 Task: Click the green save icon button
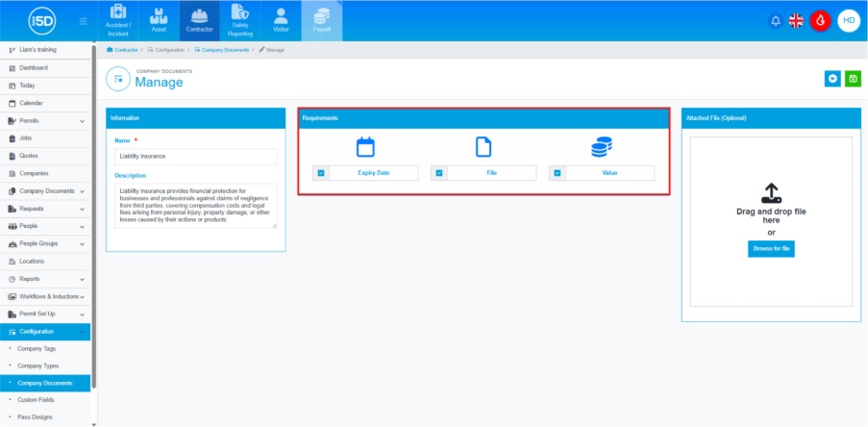[x=853, y=79]
